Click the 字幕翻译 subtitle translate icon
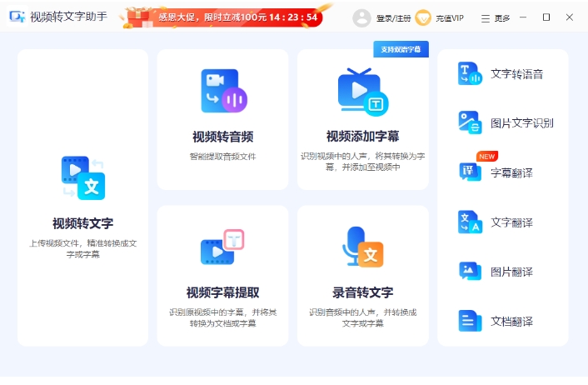This screenshot has height=385, width=588. pyautogui.click(x=470, y=172)
